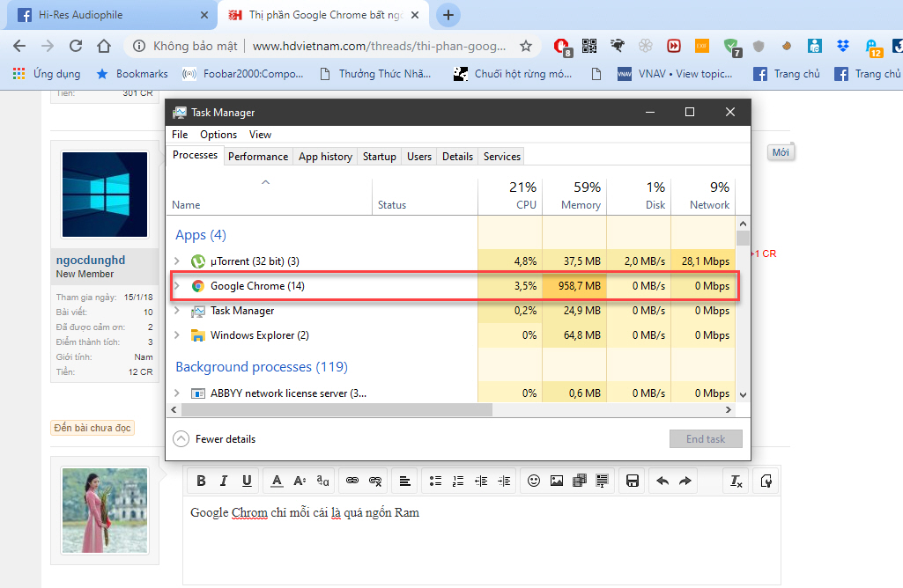Undo the last edit in editor

(662, 481)
